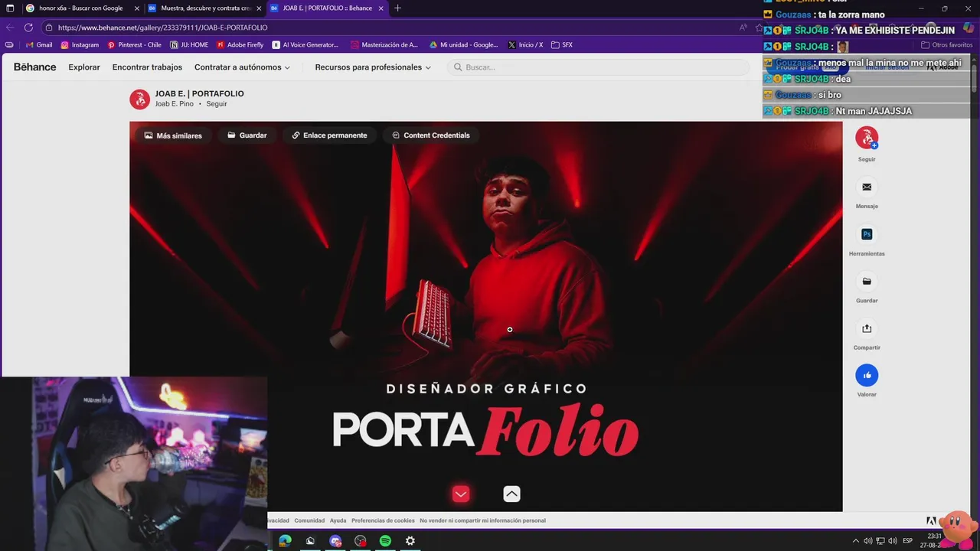Viewport: 980px width, 551px height.
Task: Click the Compartir share icon
Action: pos(867,328)
